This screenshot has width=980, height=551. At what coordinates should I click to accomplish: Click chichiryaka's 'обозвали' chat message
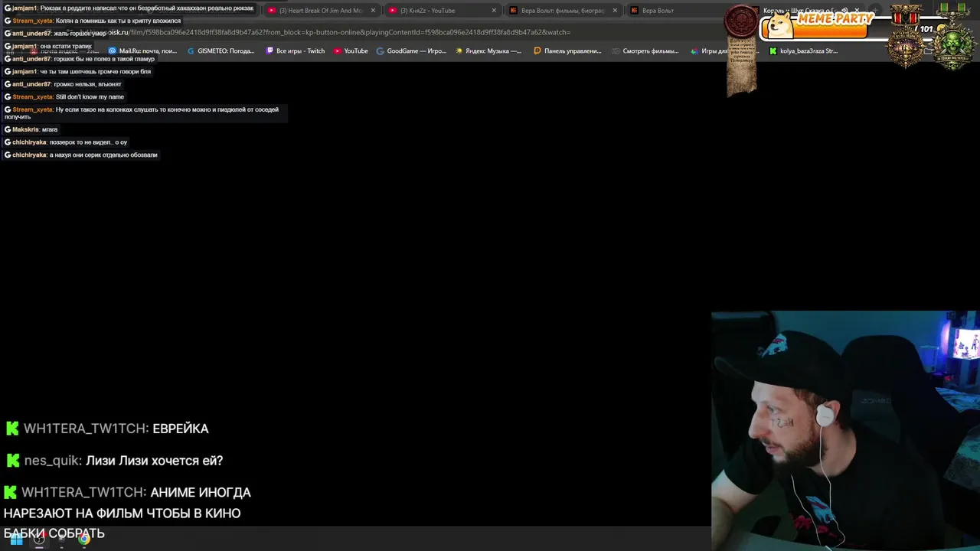[80, 155]
